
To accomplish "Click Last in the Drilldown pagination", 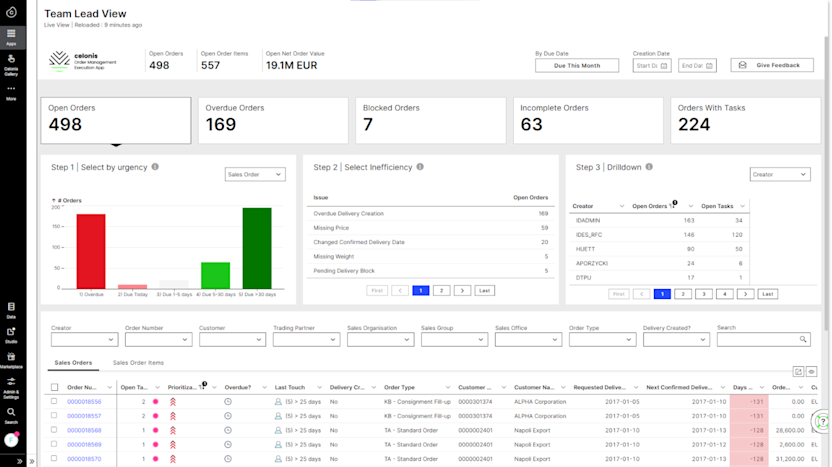I will click(768, 294).
